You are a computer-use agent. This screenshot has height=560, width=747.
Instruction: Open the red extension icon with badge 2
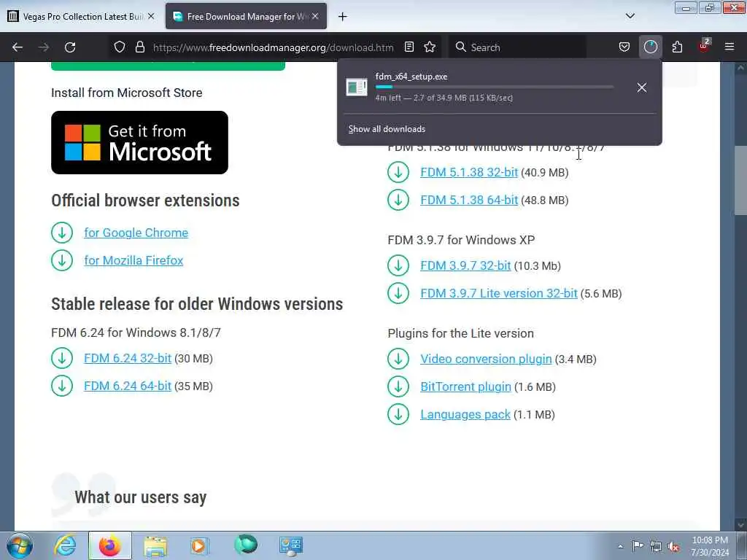704,46
